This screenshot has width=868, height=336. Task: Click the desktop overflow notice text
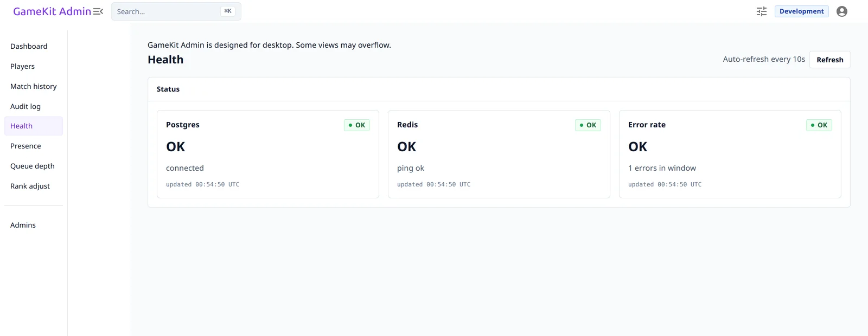[269, 46]
